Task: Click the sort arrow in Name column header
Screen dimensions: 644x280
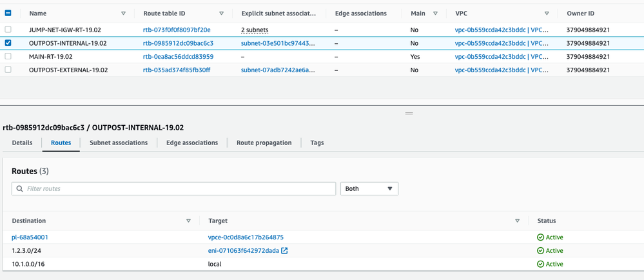Action: pyautogui.click(x=124, y=13)
